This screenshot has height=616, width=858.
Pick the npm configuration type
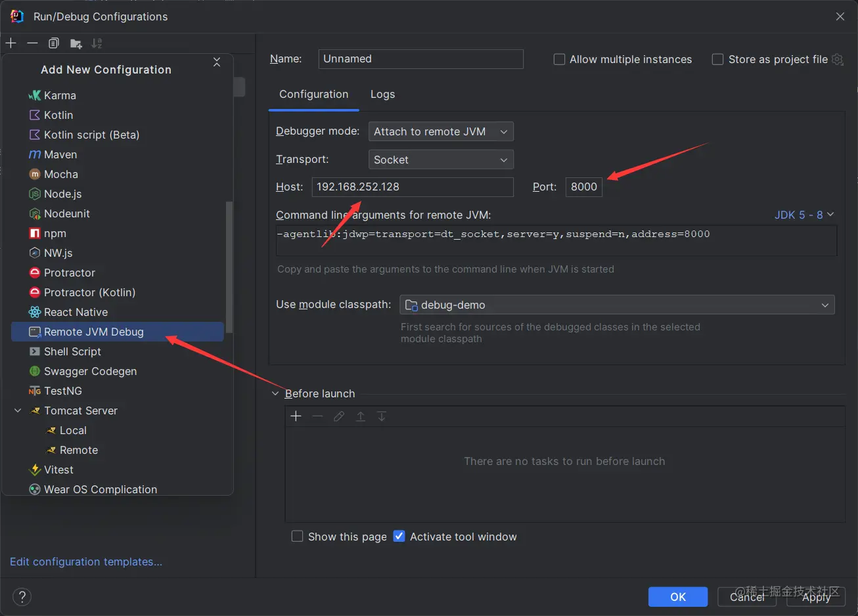pos(118,233)
